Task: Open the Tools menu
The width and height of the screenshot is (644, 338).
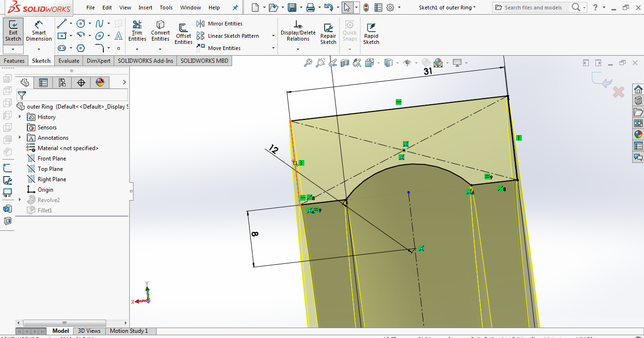Action: (166, 8)
